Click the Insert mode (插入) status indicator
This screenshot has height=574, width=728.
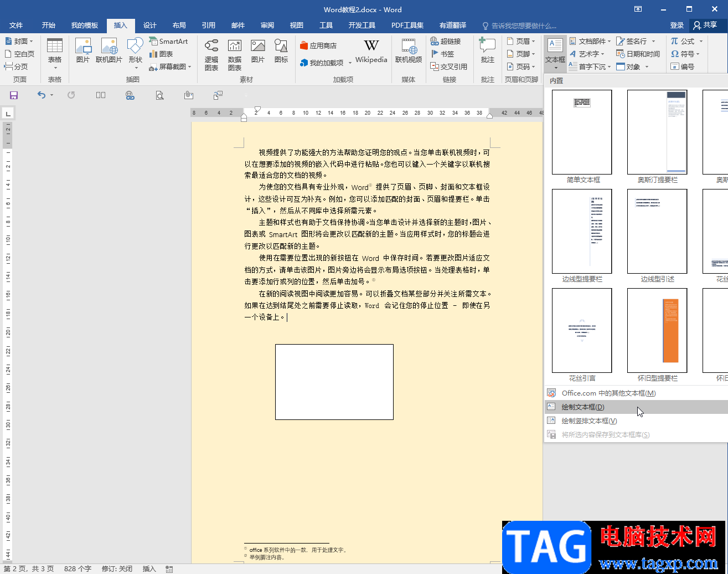tap(149, 568)
